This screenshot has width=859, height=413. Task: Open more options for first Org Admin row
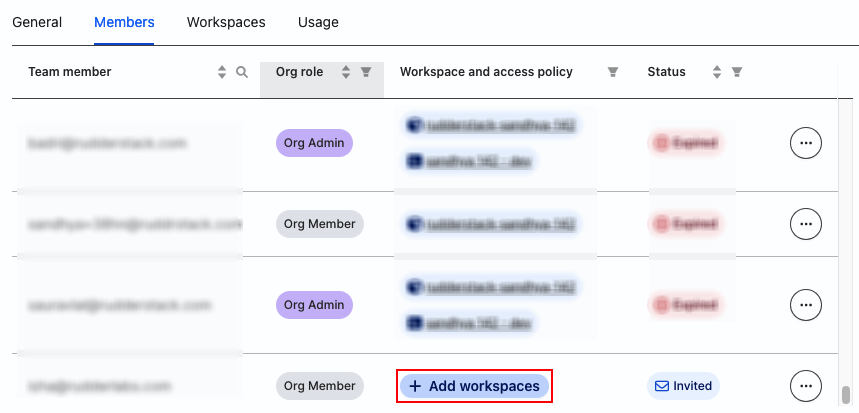(x=805, y=143)
